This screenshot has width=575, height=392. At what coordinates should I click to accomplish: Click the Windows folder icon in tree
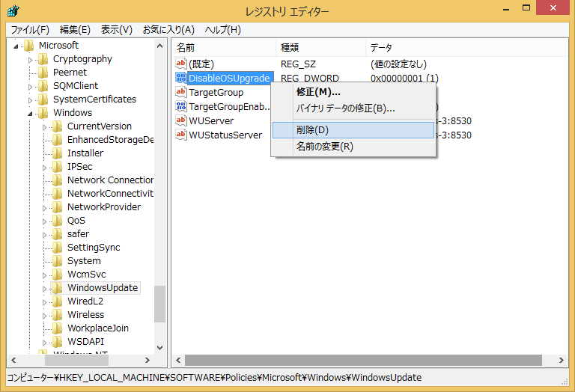click(43, 113)
